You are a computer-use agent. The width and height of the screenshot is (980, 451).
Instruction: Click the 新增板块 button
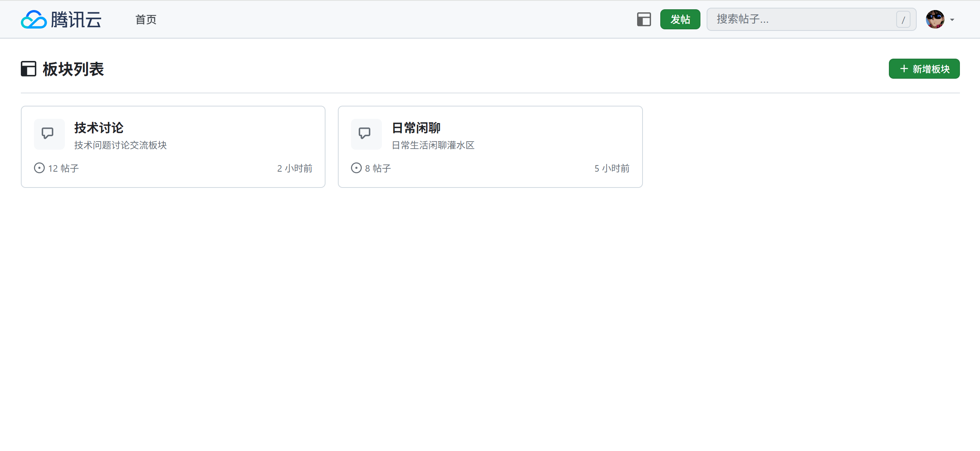[924, 69]
